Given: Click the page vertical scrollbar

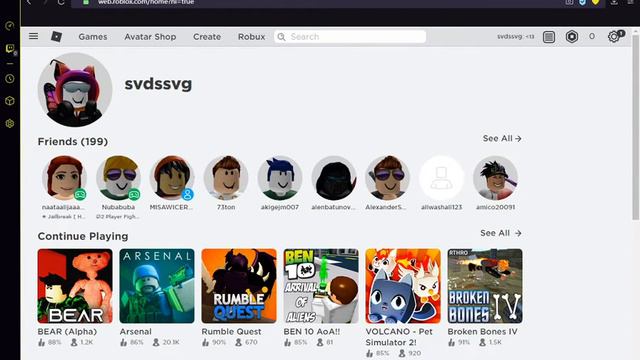Looking at the screenshot, I should click(x=636, y=127).
